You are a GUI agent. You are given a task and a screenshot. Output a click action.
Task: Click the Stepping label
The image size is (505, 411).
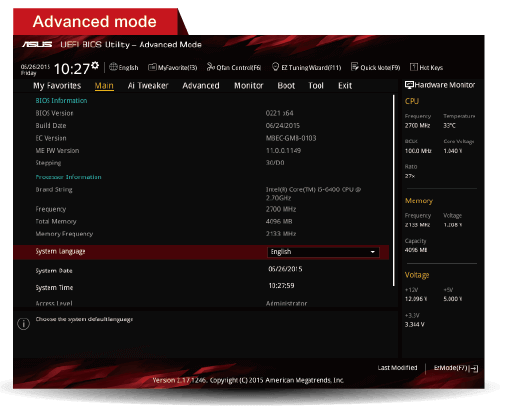coord(48,163)
